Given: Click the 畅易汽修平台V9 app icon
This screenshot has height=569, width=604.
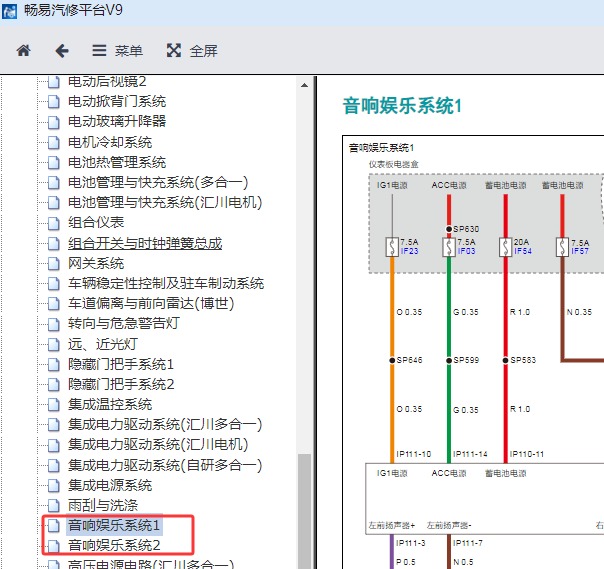Looking at the screenshot, I should coord(9,11).
